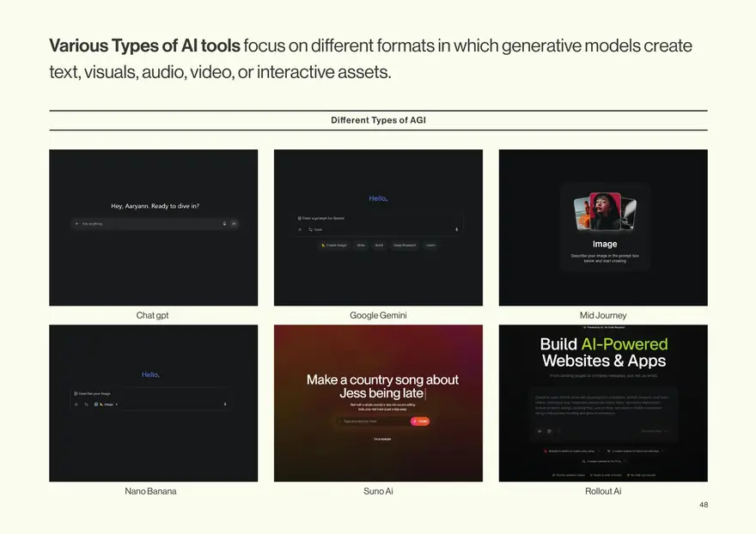Click the Gemini 'Learn' chip

(430, 246)
